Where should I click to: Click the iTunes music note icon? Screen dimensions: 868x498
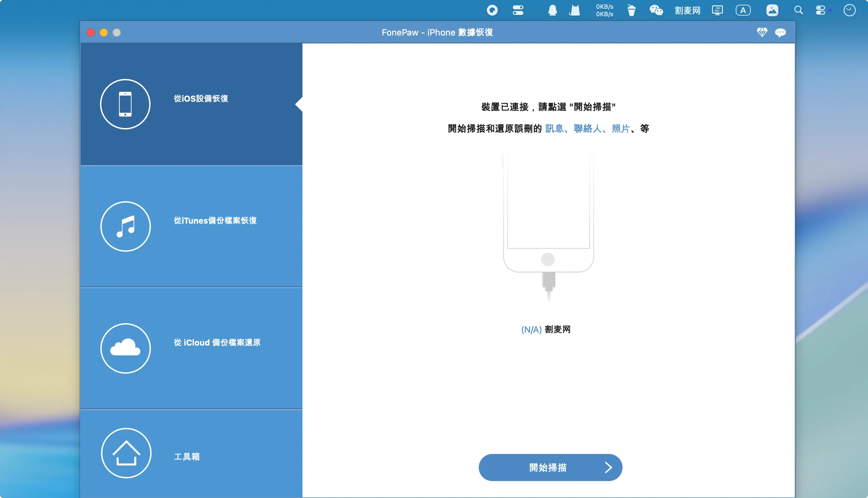coord(125,226)
